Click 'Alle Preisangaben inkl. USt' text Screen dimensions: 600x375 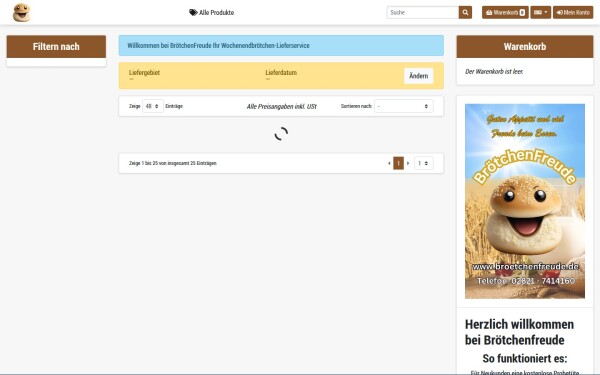[x=282, y=106]
